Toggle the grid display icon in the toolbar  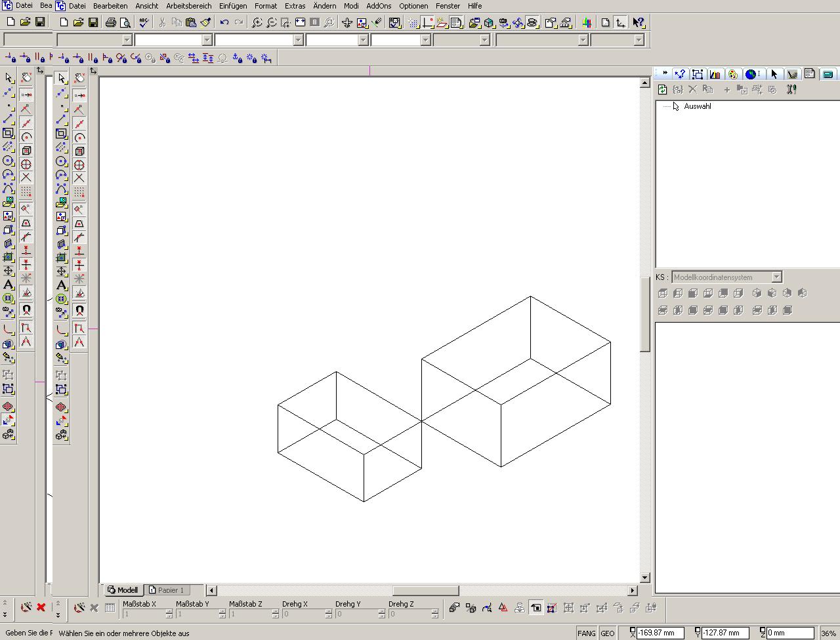413,22
